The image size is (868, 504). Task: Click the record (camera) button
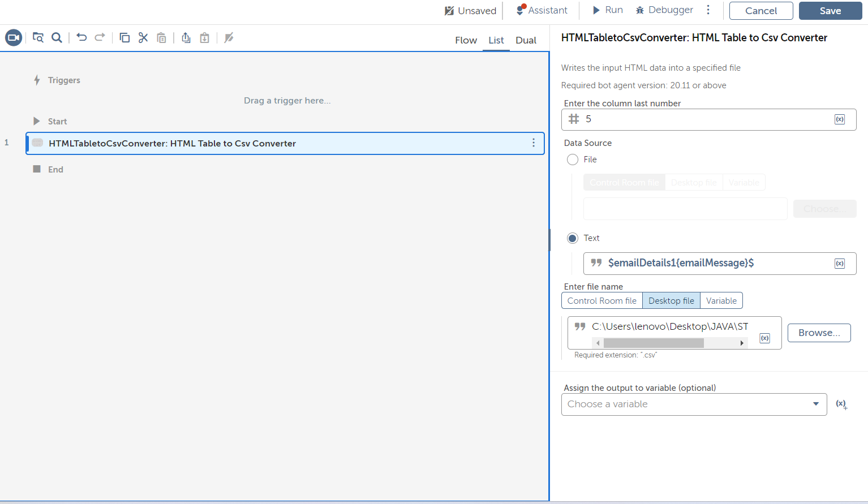coord(14,38)
